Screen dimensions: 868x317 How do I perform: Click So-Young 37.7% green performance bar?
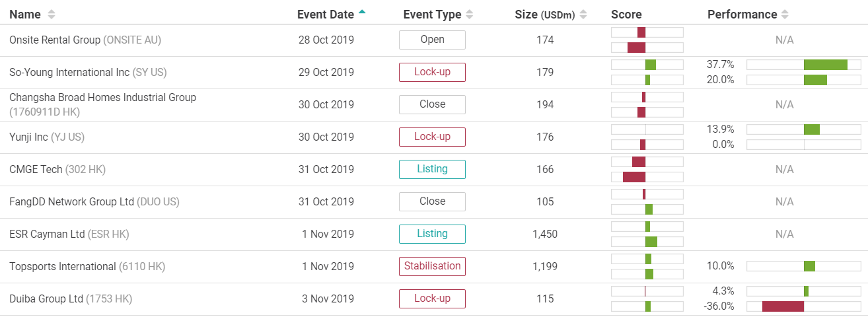[x=826, y=65]
